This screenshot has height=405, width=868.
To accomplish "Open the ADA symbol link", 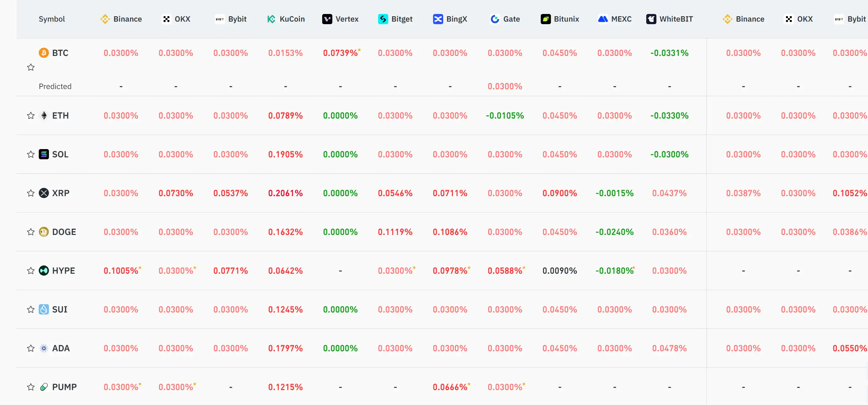I will point(61,348).
